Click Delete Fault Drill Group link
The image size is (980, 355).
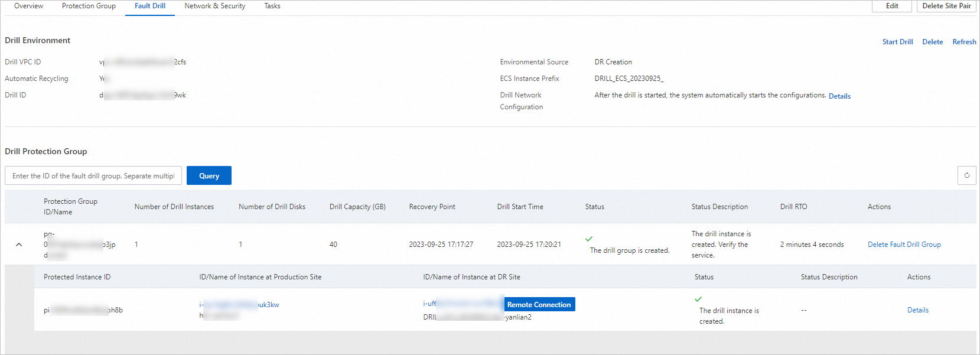click(x=904, y=245)
